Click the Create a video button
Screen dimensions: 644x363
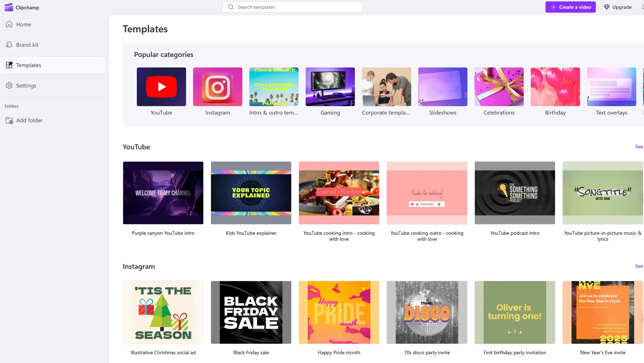coord(570,7)
